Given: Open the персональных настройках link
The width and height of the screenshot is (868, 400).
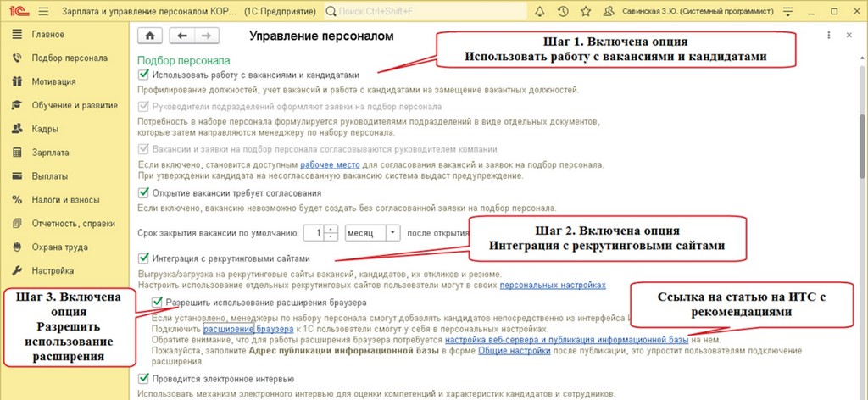Looking at the screenshot, I should point(553,285).
